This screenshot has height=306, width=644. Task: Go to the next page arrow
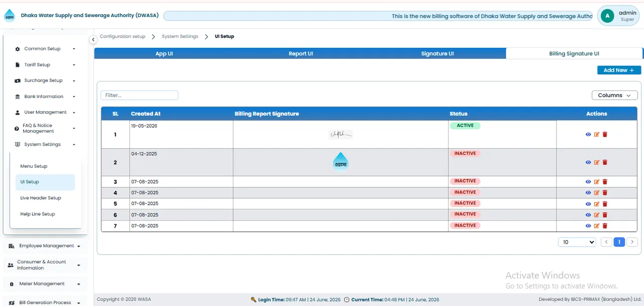(x=632, y=242)
